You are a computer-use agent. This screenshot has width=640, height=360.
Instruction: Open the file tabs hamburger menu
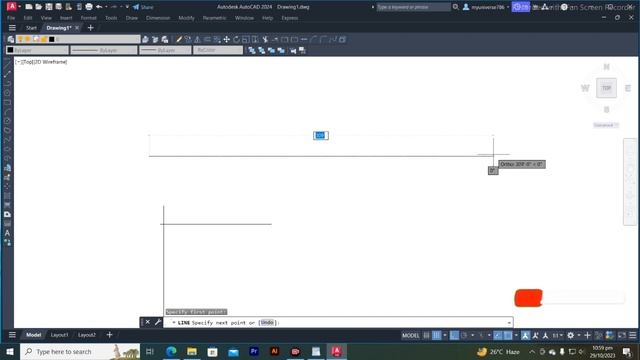12,28
